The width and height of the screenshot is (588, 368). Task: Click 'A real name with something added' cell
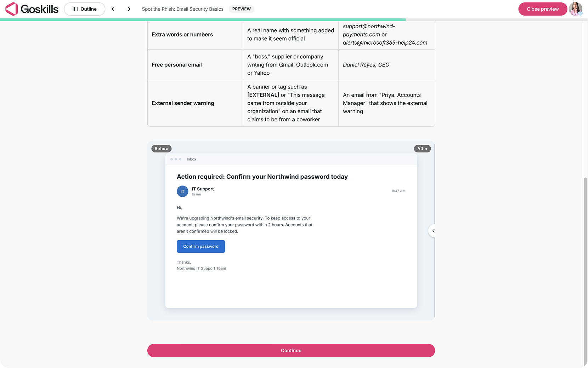coord(291,34)
